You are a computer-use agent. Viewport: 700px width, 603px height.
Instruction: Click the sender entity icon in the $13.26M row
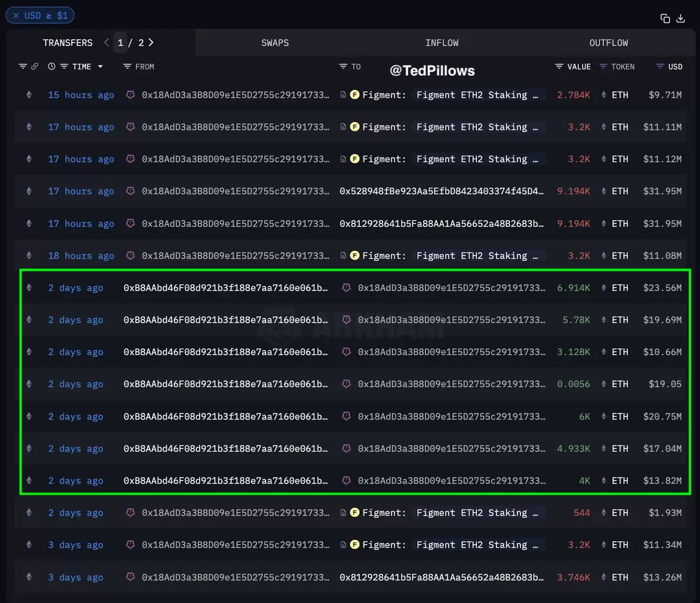click(131, 577)
